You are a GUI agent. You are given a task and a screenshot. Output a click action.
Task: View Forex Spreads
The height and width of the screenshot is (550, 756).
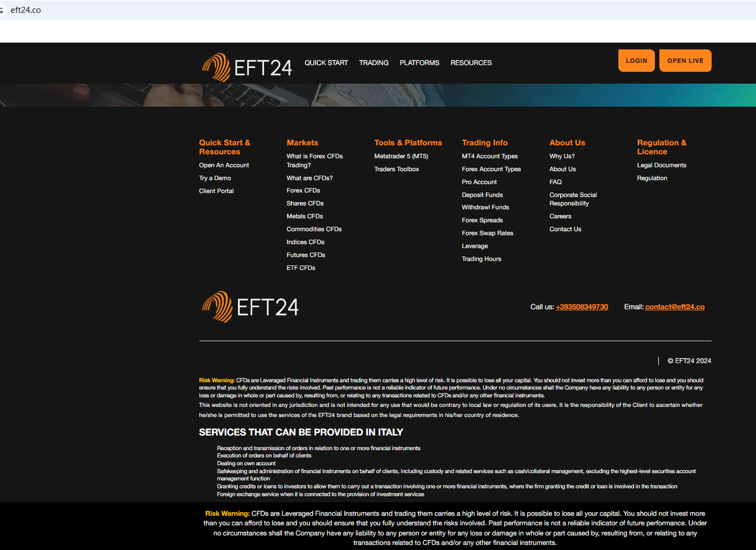click(482, 220)
